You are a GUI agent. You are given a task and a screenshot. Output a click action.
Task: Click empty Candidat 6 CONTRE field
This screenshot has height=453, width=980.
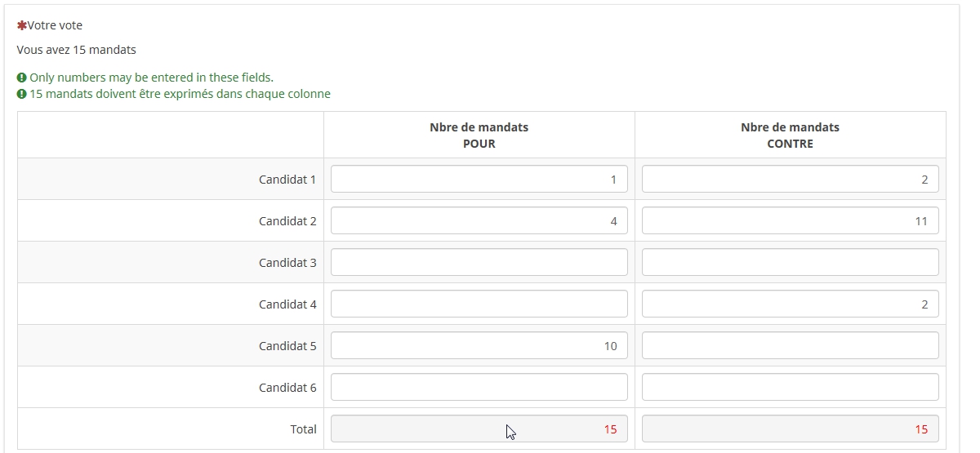pos(790,388)
